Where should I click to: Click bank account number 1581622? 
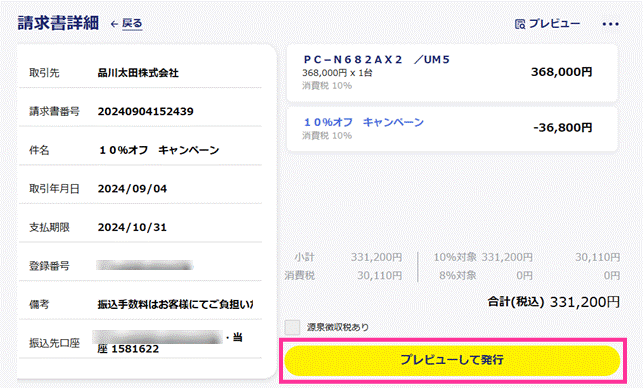click(x=135, y=349)
